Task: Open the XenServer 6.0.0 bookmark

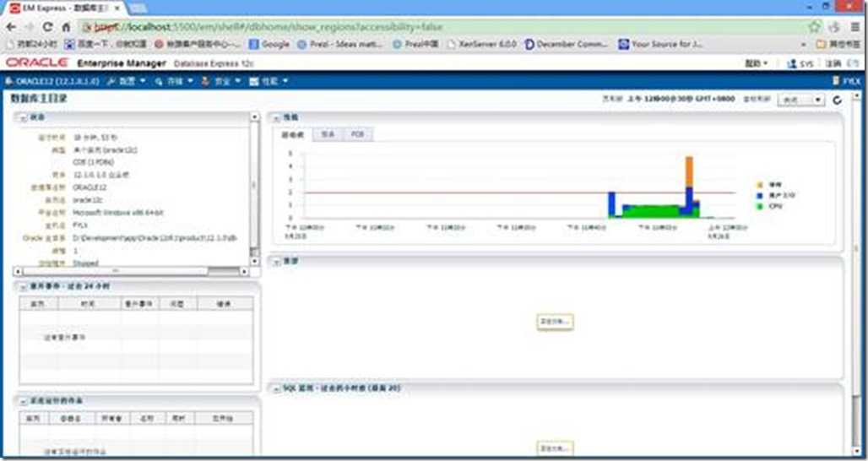Action: (x=481, y=44)
